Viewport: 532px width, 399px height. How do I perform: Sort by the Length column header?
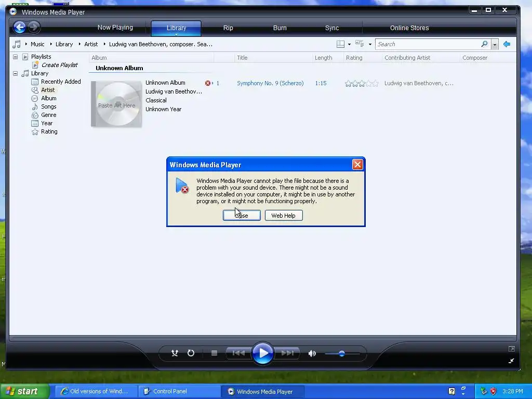click(327, 58)
